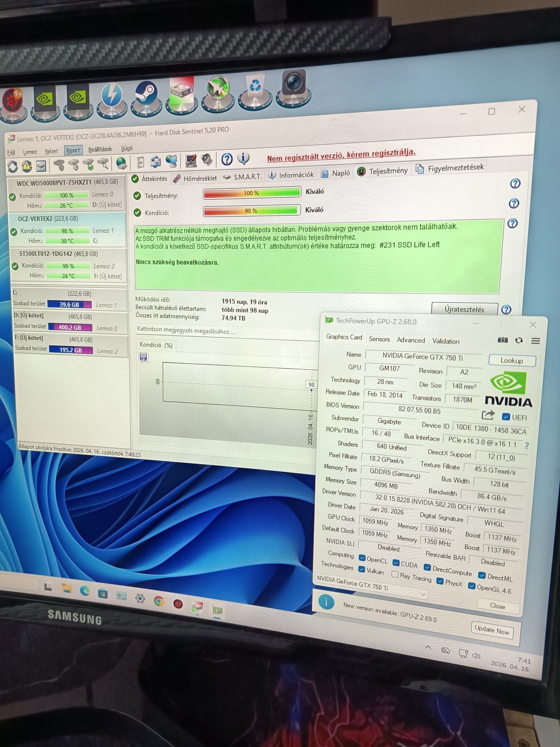Viewport: 560px width, 747px height.
Task: Open the Fájl menu
Action: [11, 152]
